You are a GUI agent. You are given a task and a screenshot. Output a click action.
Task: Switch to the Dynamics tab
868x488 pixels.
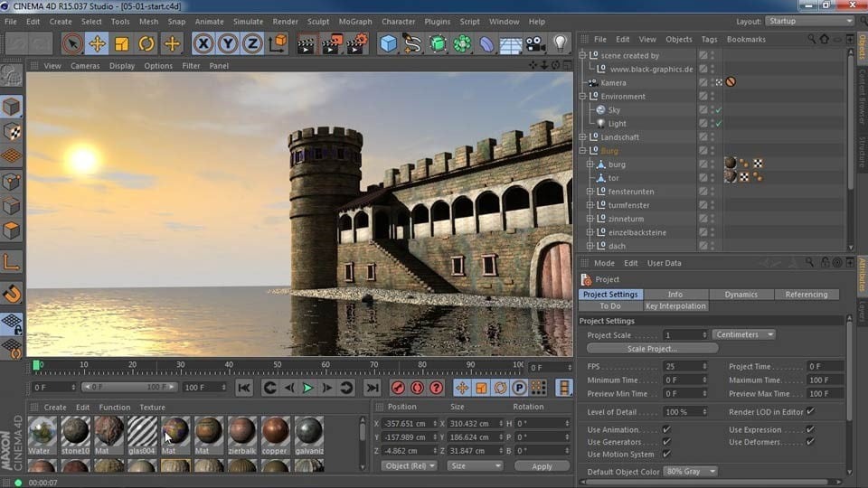point(741,295)
